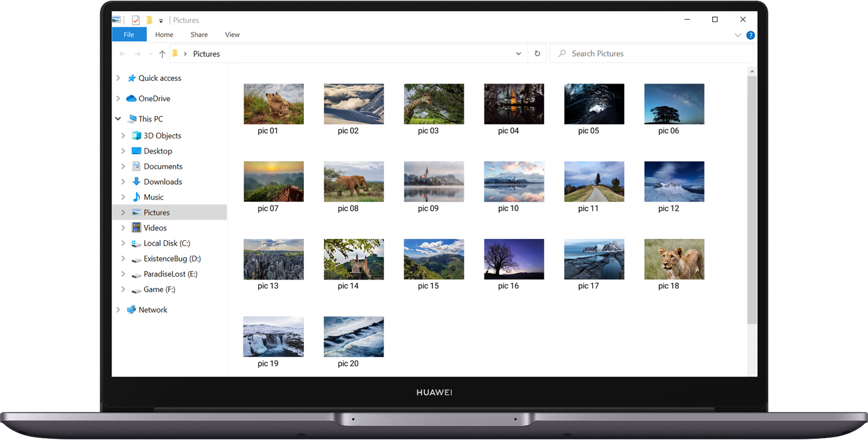Click the New Folder quick access icon
Screen dimensions: 868x440
point(149,20)
